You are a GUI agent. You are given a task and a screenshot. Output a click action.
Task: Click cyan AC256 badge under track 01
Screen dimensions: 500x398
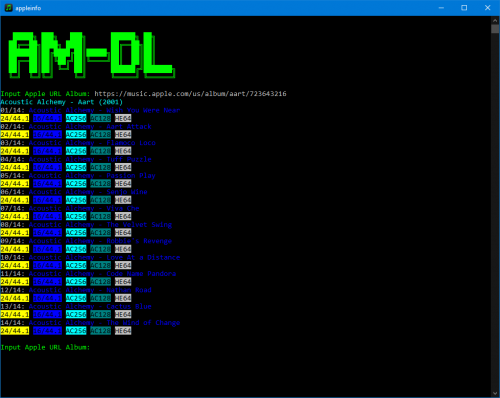point(76,118)
